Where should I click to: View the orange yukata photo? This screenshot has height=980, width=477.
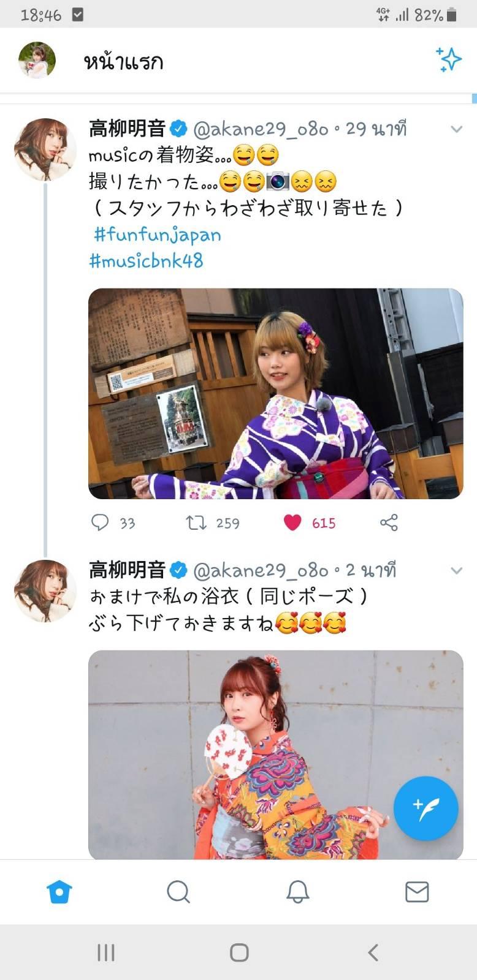(276, 755)
